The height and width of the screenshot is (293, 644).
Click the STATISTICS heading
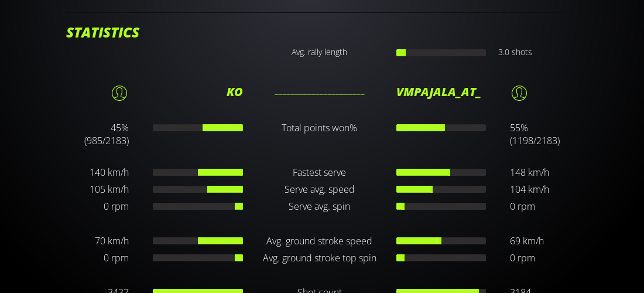[x=102, y=33]
